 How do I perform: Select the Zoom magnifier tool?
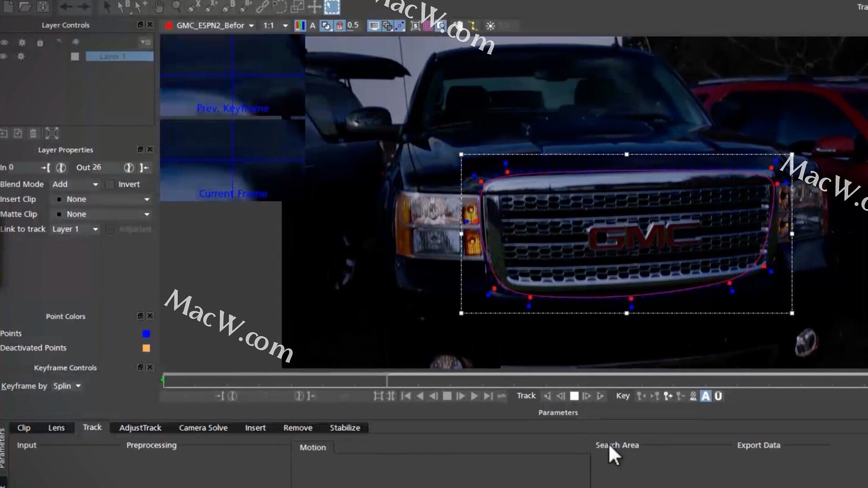click(176, 6)
